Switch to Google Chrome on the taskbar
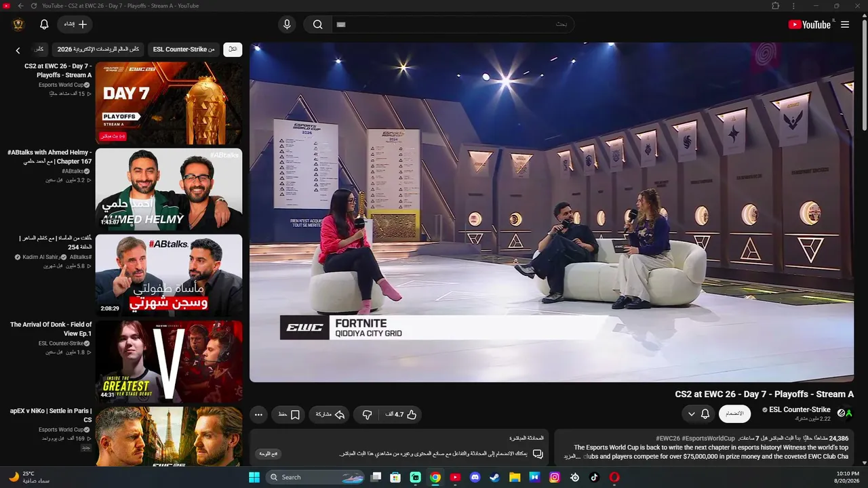868x488 pixels. pyautogui.click(x=435, y=477)
